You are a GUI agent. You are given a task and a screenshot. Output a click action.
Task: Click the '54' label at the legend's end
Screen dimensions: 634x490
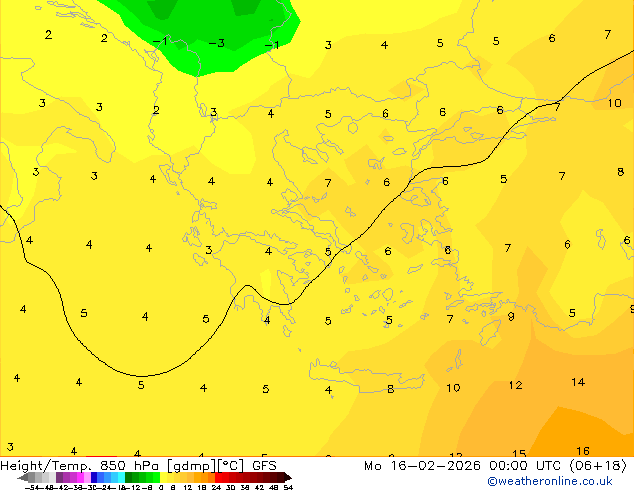tap(288, 488)
